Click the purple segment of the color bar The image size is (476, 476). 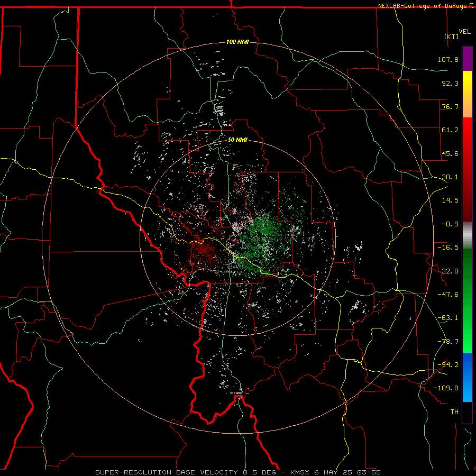(467, 59)
